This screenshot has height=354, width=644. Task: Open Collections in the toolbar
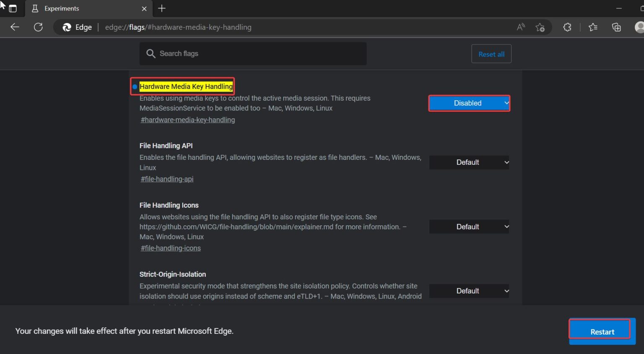(616, 27)
